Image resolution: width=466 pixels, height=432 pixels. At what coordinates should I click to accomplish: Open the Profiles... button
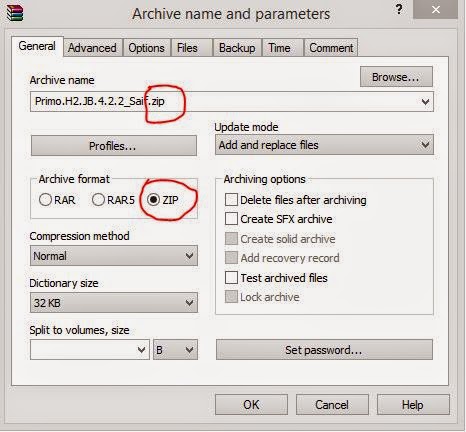point(114,146)
